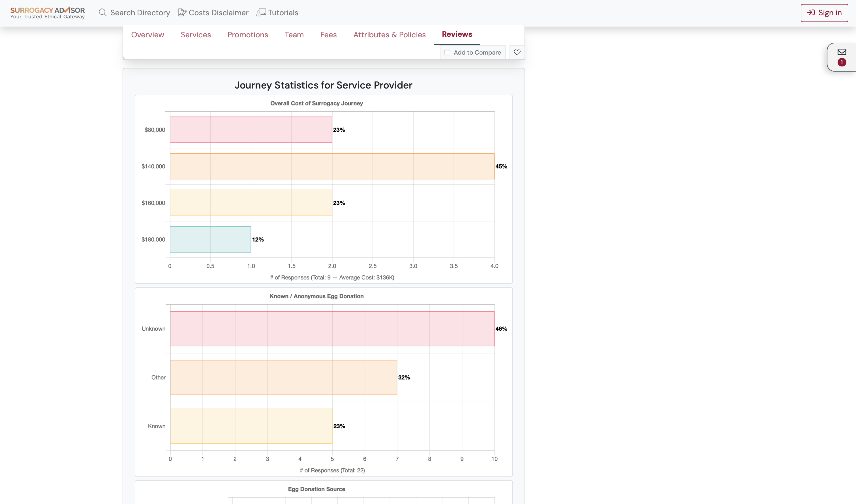The image size is (856, 504).
Task: Click the '$160,000' axis label
Action: (153, 203)
